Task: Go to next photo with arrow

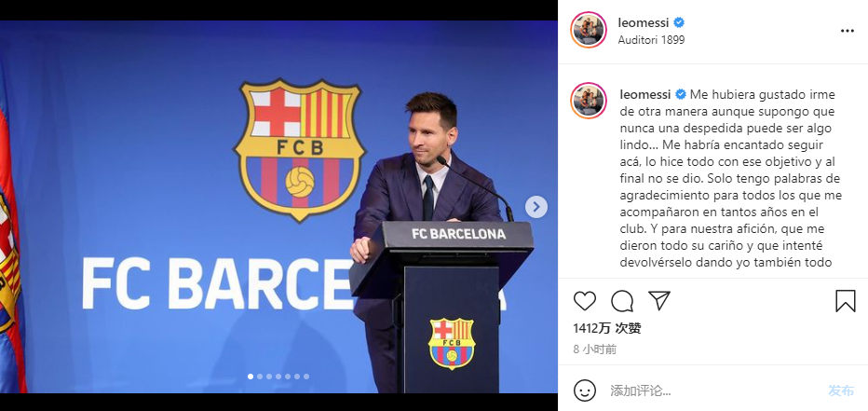Action: [x=536, y=207]
